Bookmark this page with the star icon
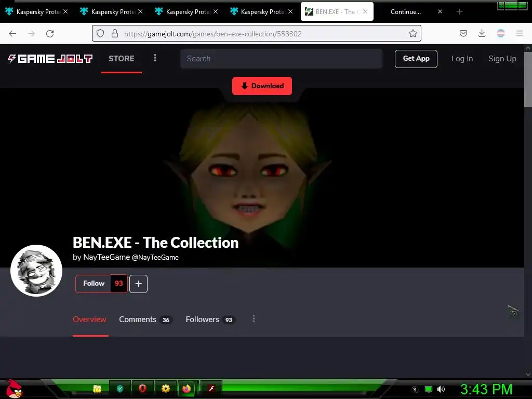The width and height of the screenshot is (532, 399). 413,33
